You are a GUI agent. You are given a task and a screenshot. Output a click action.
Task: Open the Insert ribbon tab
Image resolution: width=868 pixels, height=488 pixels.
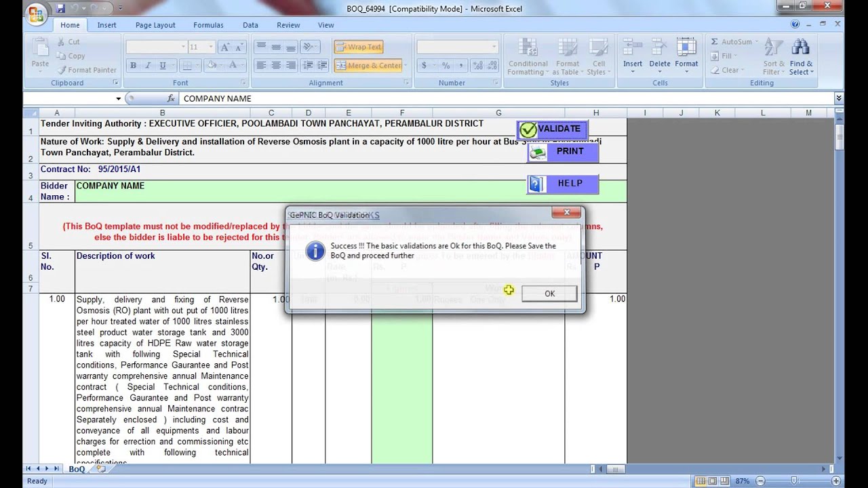coord(106,25)
